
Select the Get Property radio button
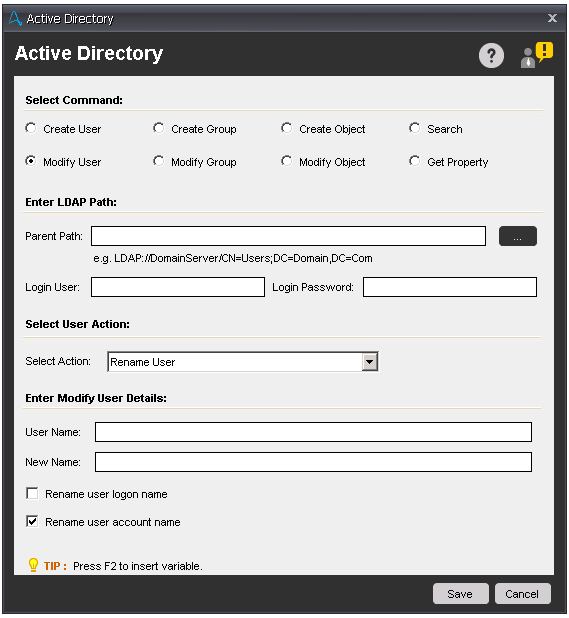pos(415,161)
